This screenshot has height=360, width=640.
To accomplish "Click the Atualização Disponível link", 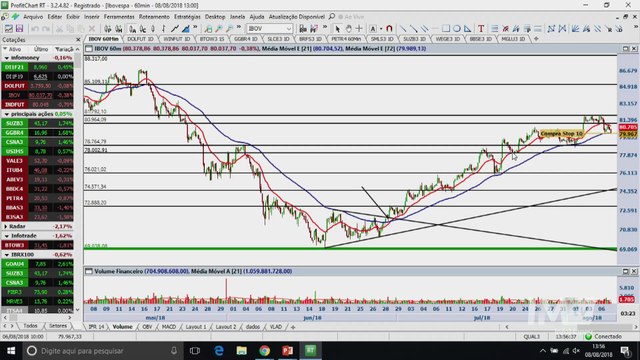I will coord(297,17).
